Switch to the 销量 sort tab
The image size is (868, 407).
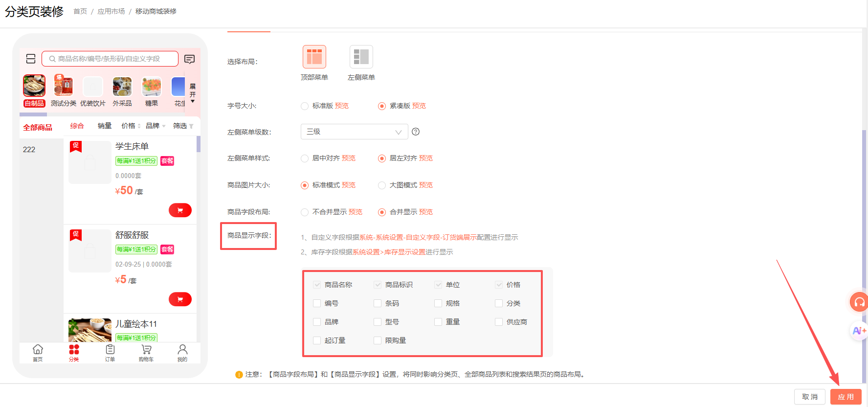pos(105,126)
